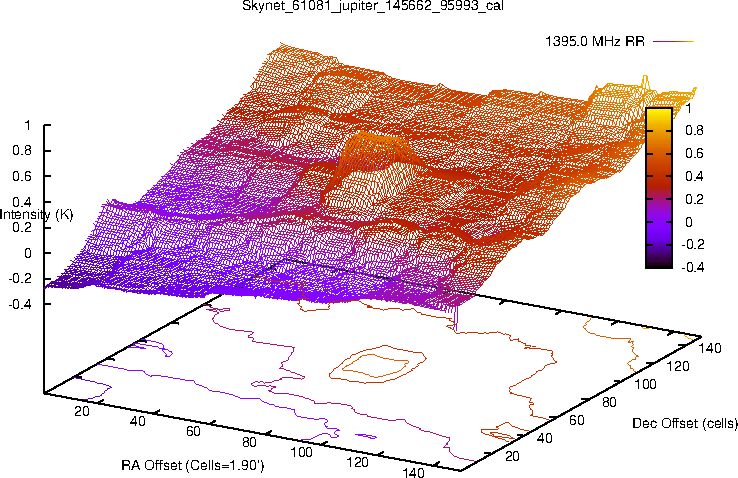Click the Dec Offset (cells) axis label

(x=685, y=423)
